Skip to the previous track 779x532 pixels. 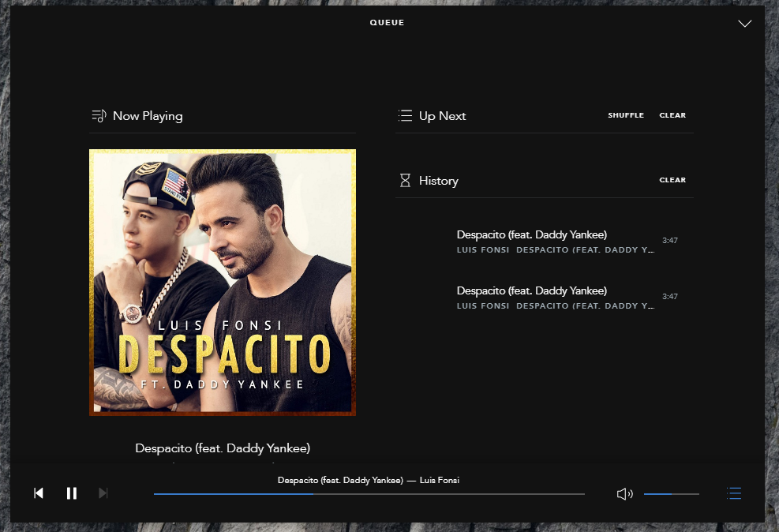click(x=39, y=493)
